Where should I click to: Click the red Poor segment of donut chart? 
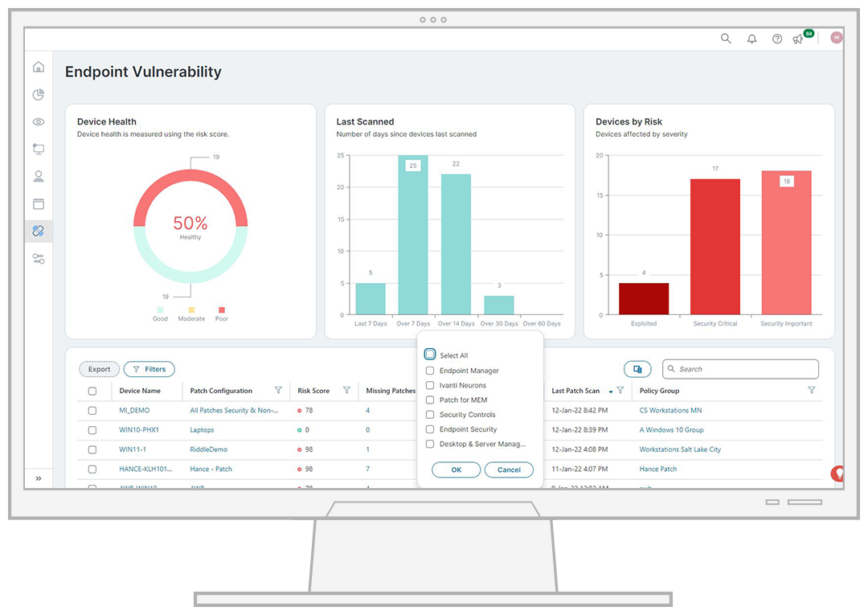[x=190, y=176]
